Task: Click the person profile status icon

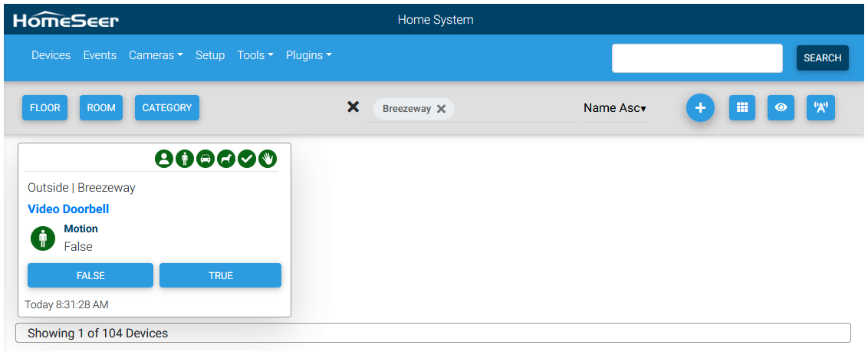Action: coord(163,159)
